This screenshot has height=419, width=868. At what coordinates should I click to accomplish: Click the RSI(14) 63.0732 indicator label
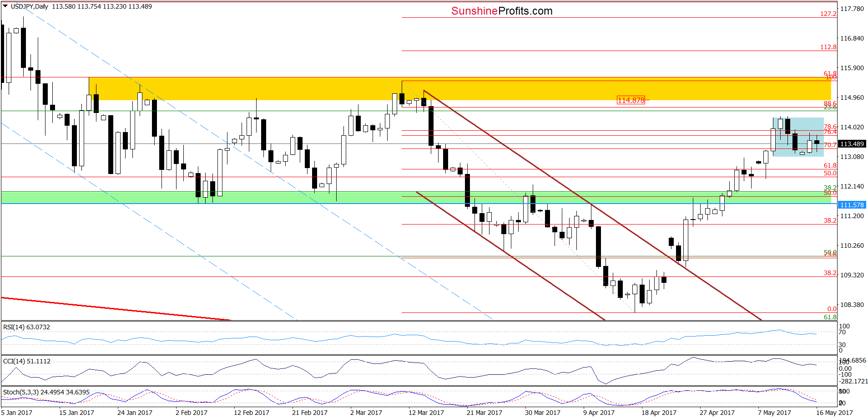26,327
